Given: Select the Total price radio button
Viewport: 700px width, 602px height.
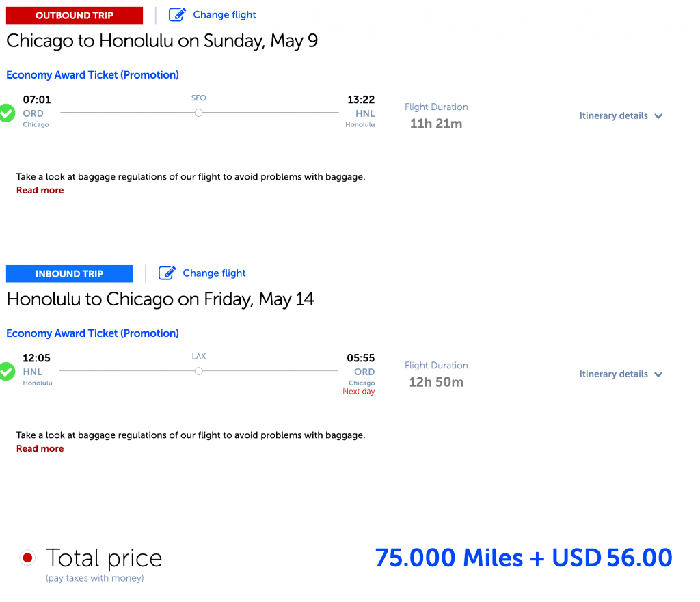Looking at the screenshot, I should click(27, 558).
